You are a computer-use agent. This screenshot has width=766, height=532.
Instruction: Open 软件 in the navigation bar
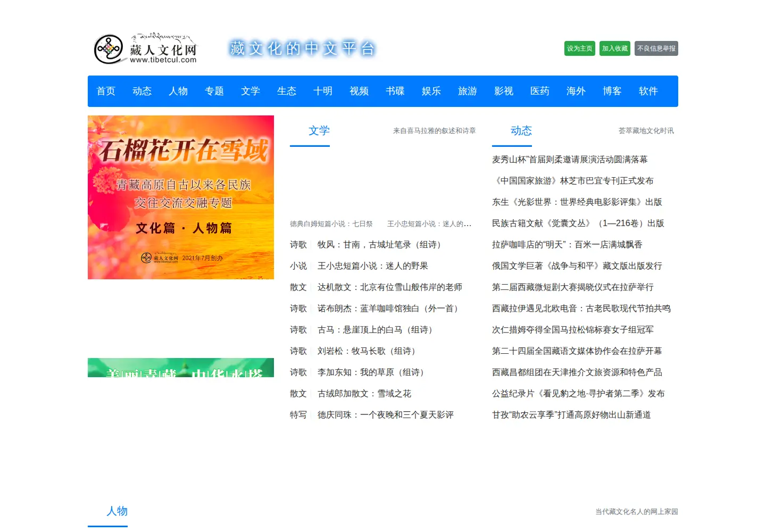pyautogui.click(x=648, y=91)
